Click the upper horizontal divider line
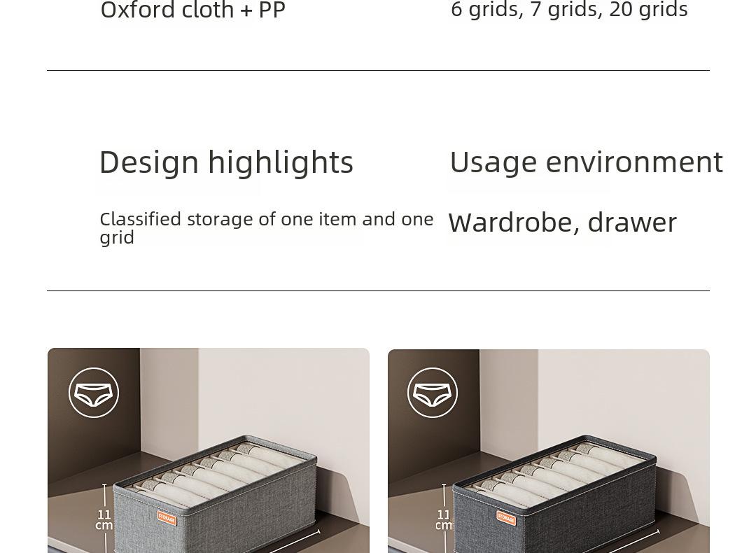 pyautogui.click(x=378, y=71)
